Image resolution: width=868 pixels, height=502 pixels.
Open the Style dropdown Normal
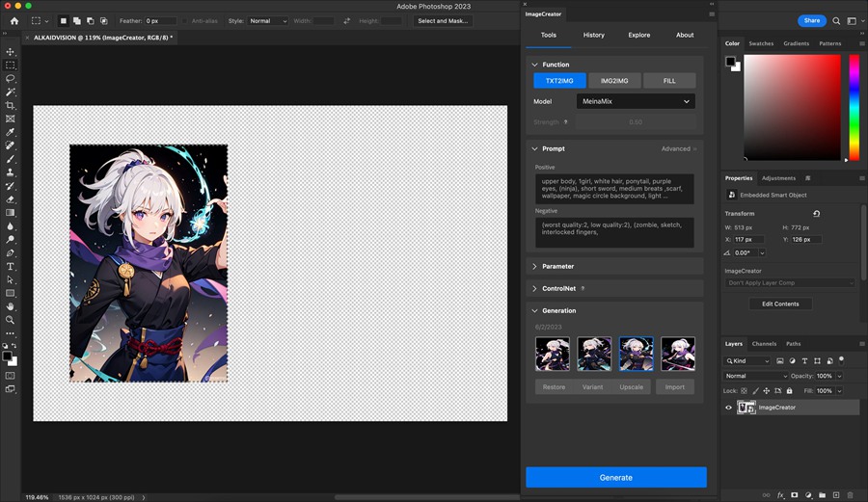[x=267, y=21]
